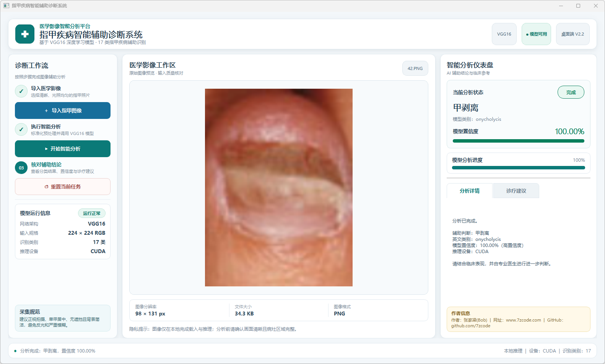Click the 224 × 224 RGB input spec

coord(87,233)
